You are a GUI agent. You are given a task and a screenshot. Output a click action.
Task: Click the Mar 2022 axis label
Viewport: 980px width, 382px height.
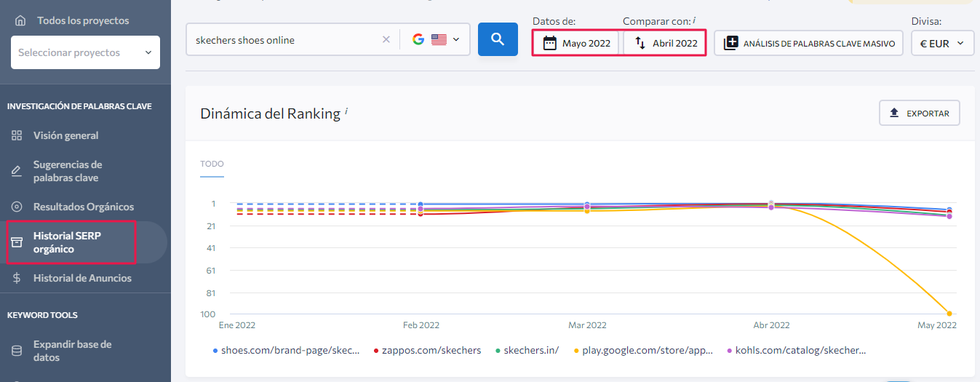point(587,325)
